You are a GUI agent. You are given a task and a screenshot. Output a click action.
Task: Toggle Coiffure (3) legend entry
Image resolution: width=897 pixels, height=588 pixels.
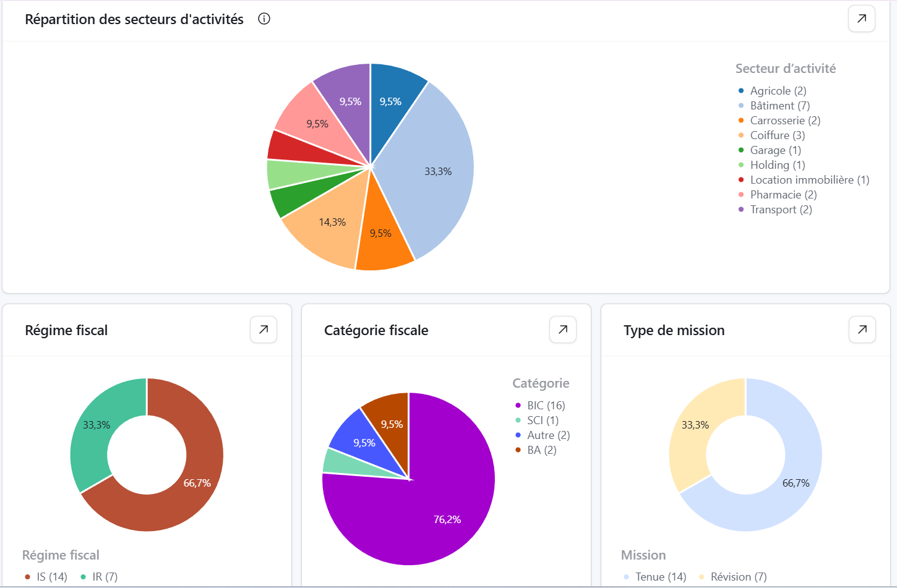[772, 135]
